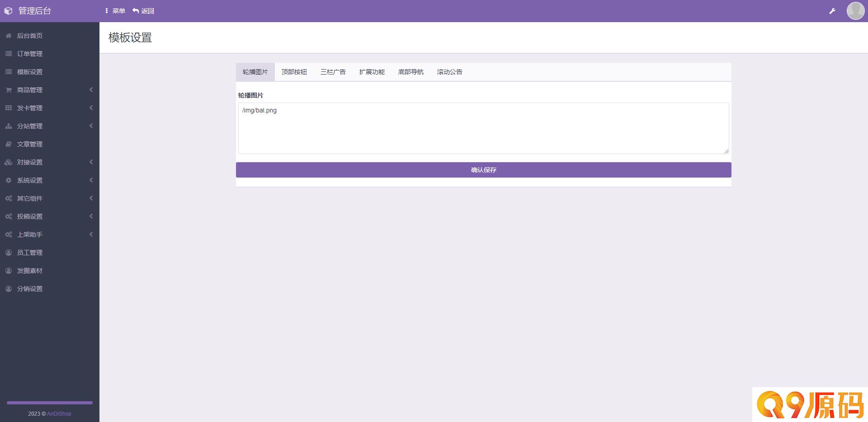
Task: Expand the 商品管理 chevron arrow
Action: [91, 90]
